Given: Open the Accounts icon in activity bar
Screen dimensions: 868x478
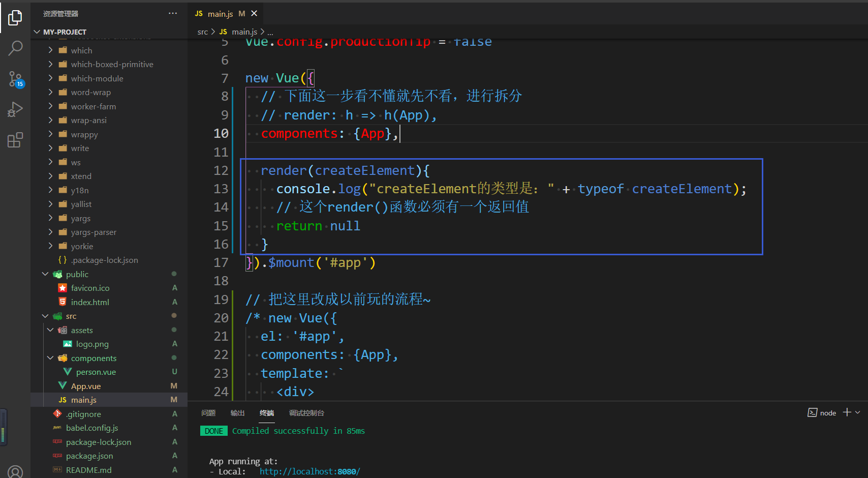Looking at the screenshot, I should 15,471.
